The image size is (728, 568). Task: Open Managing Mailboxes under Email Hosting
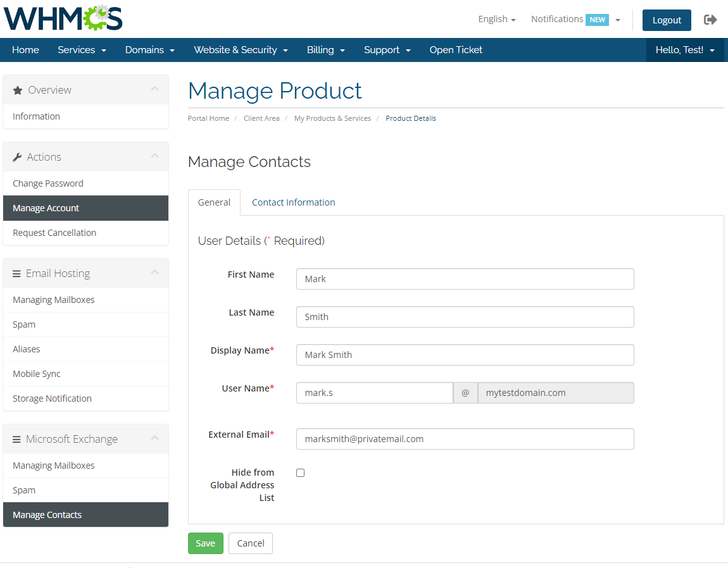point(85,300)
